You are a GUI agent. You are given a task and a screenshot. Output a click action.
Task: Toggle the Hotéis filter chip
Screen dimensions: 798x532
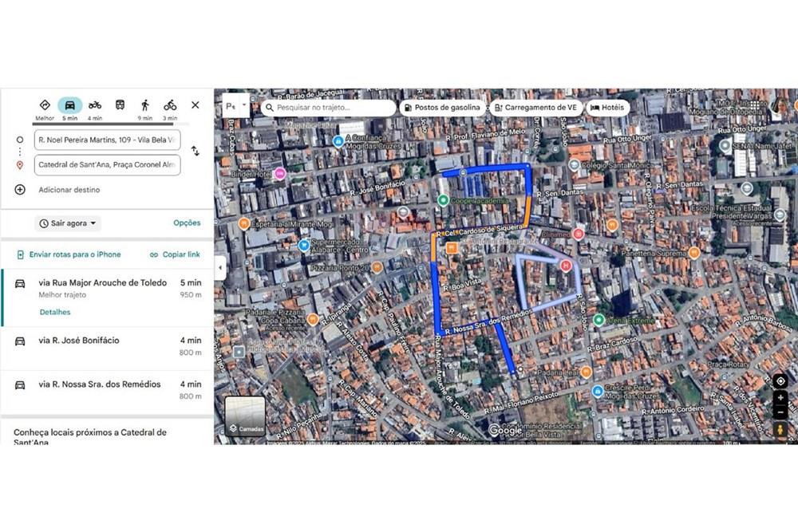(607, 108)
